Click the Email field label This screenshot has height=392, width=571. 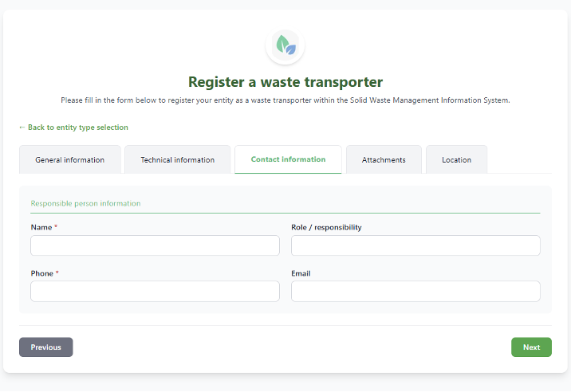301,273
